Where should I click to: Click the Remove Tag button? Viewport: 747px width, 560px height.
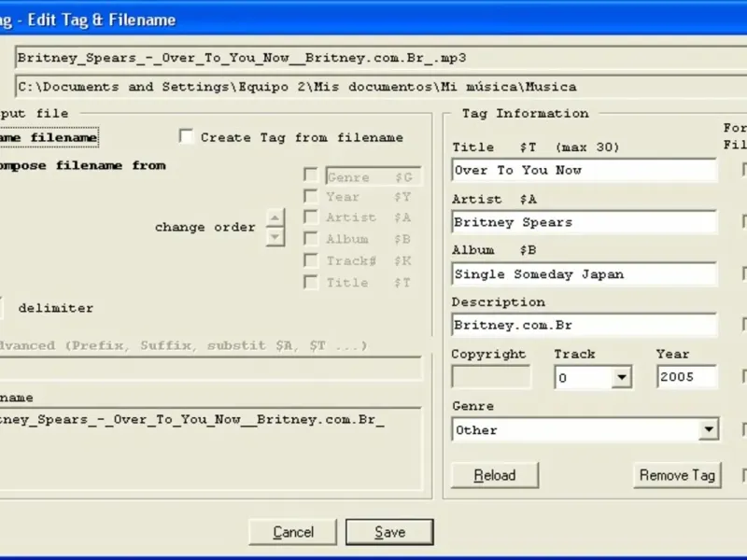pos(677,475)
